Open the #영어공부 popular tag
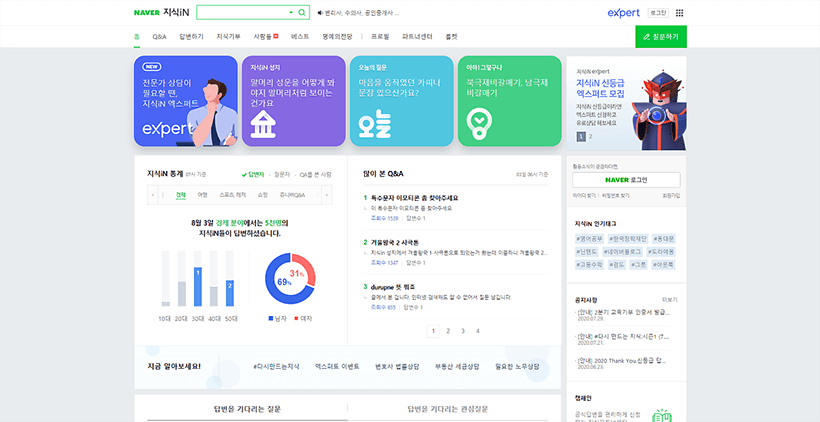The height and width of the screenshot is (422, 820). click(x=589, y=238)
